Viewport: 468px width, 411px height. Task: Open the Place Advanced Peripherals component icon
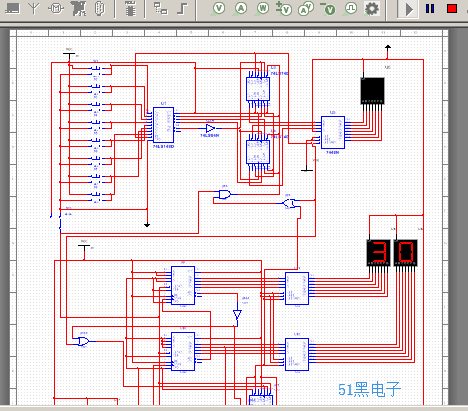click(x=13, y=9)
